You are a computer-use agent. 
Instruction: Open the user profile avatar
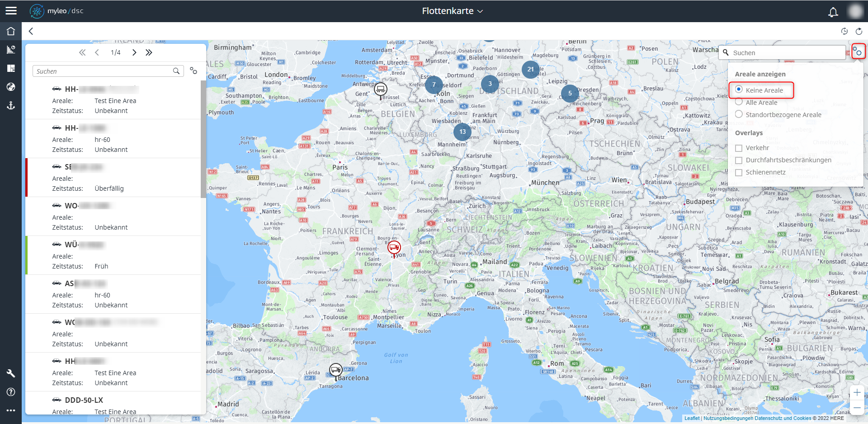855,11
